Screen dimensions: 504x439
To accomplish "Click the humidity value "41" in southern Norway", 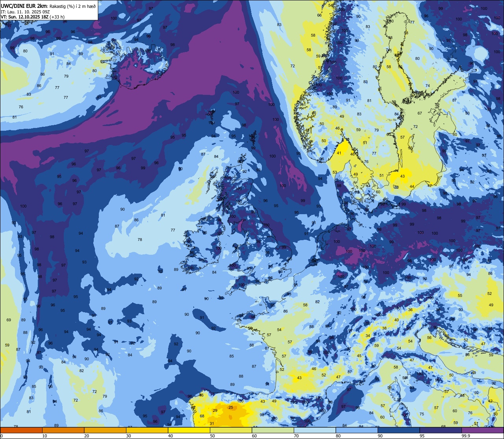I will pos(339,153).
